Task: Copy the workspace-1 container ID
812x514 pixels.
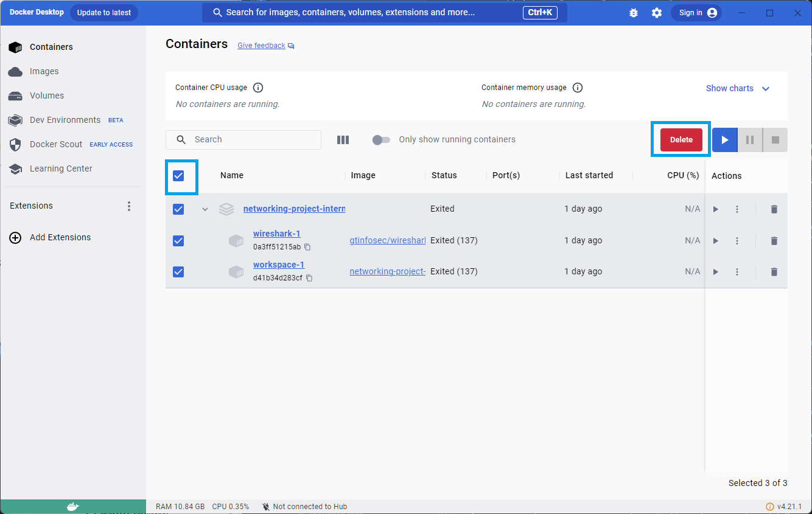Action: pos(309,278)
